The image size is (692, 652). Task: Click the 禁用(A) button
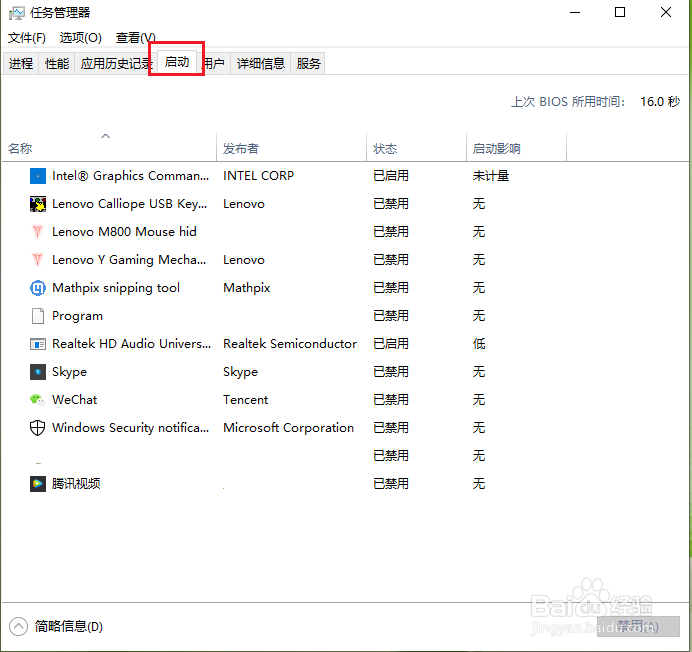click(x=638, y=626)
